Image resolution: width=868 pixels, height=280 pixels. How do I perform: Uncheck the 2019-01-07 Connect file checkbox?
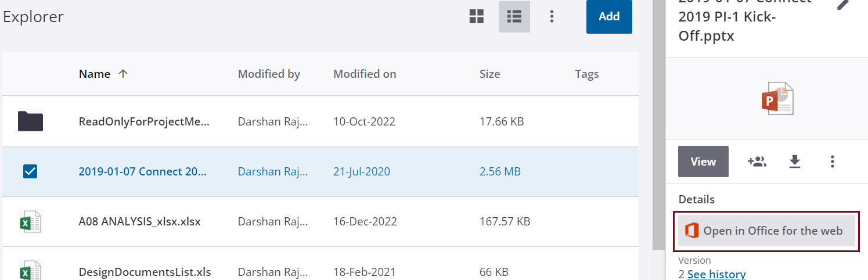coord(30,171)
